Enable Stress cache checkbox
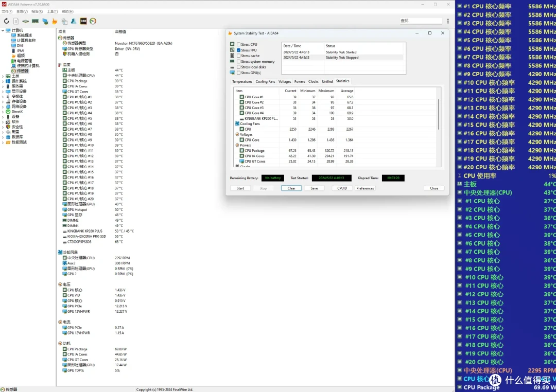556x392 pixels. [x=239, y=56]
